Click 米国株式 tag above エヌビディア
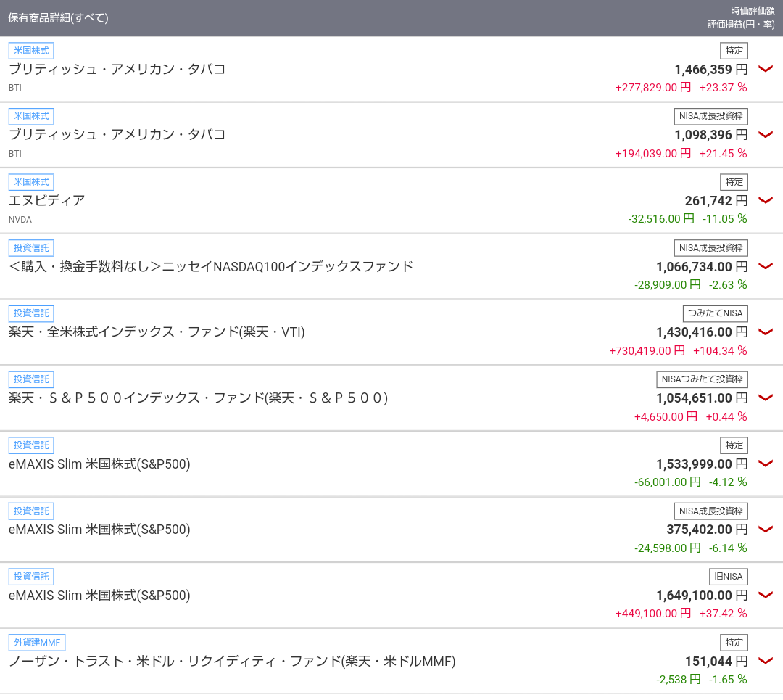Screen dimensions: 783x700 (x=31, y=182)
